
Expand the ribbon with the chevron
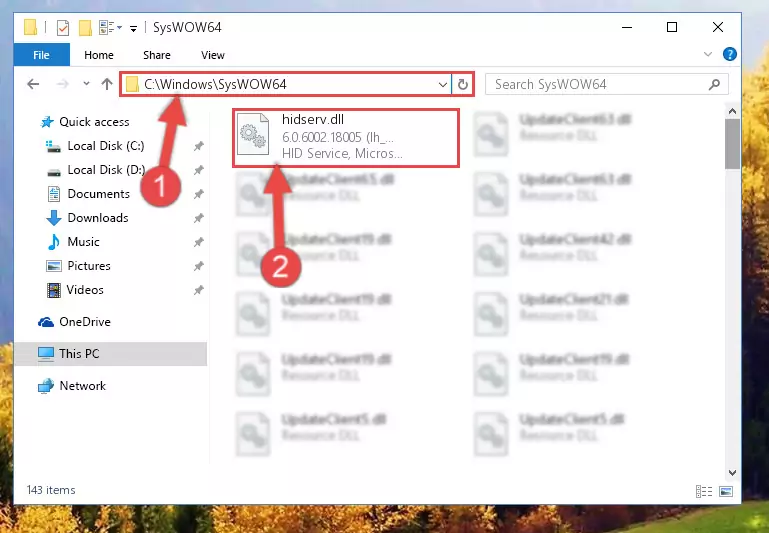pyautogui.click(x=708, y=54)
